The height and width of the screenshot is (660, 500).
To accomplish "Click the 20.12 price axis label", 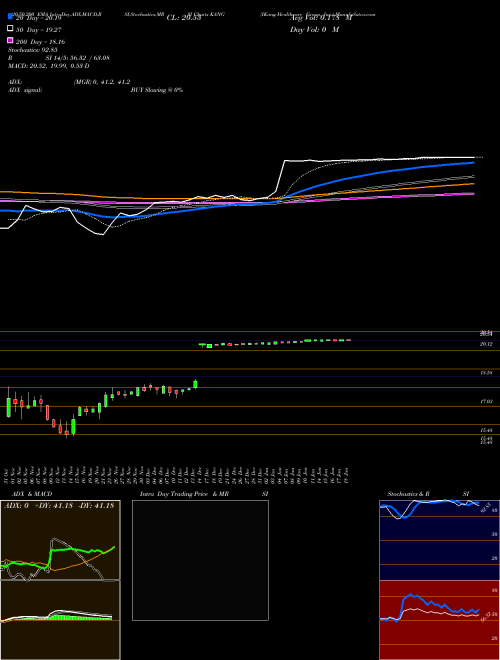I will [x=487, y=344].
